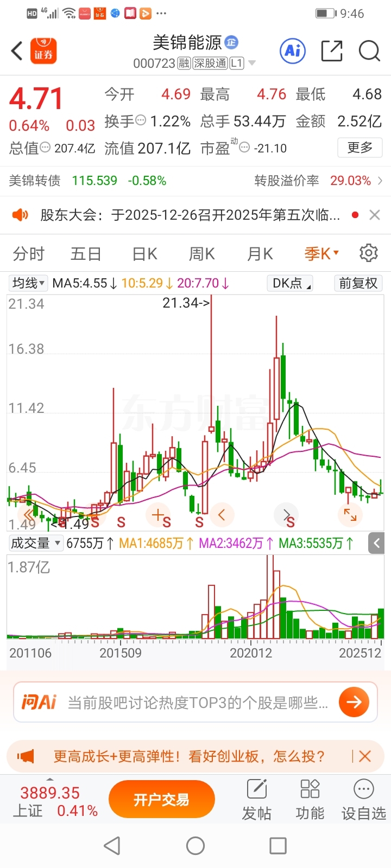Tap the 更多 button
The image size is (391, 868).
tap(360, 148)
